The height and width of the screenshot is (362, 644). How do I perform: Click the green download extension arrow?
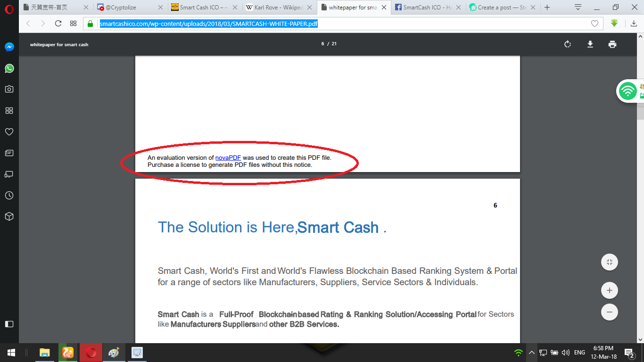(x=614, y=23)
